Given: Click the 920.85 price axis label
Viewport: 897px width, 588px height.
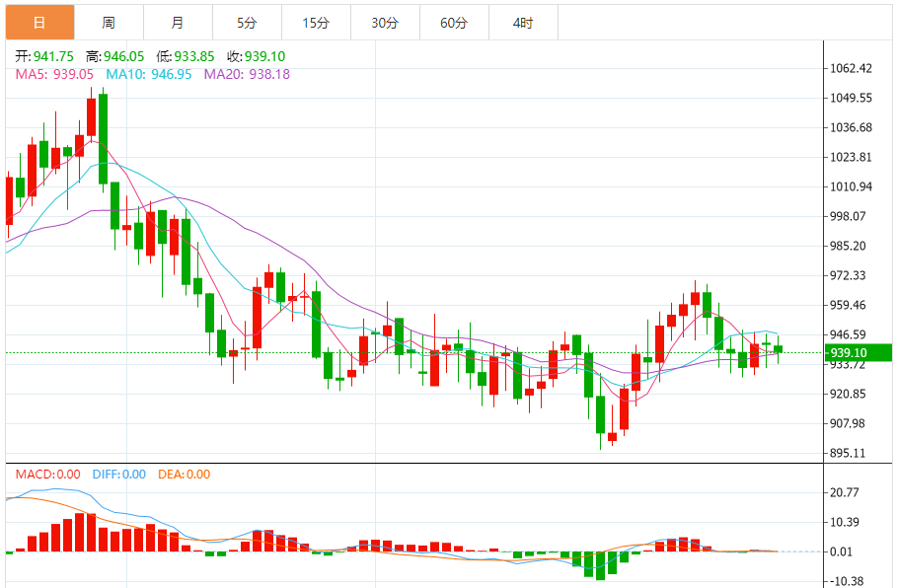Looking at the screenshot, I should (x=848, y=394).
